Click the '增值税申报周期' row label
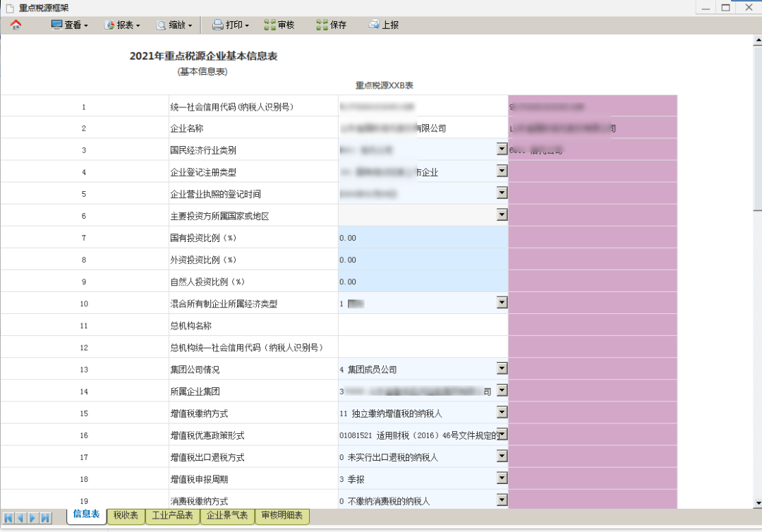Viewport: 762px width, 532px height. click(x=199, y=479)
